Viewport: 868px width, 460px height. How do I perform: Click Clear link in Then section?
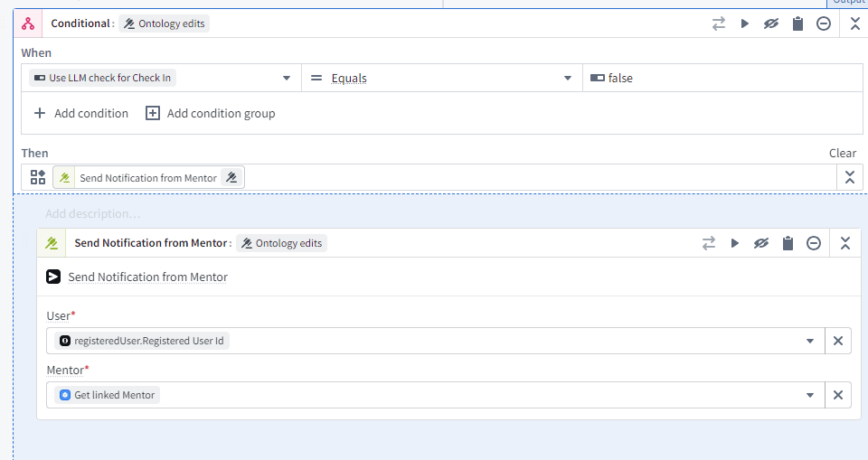click(842, 154)
